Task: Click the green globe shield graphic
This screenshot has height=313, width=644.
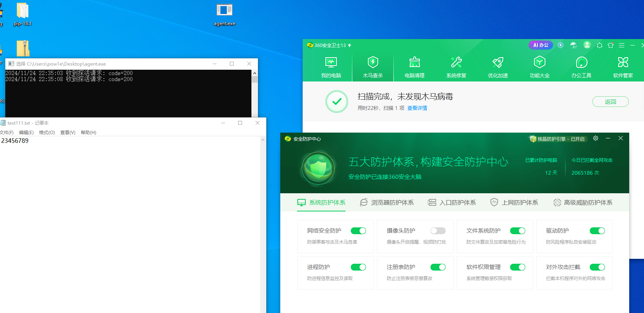Action: click(x=318, y=169)
